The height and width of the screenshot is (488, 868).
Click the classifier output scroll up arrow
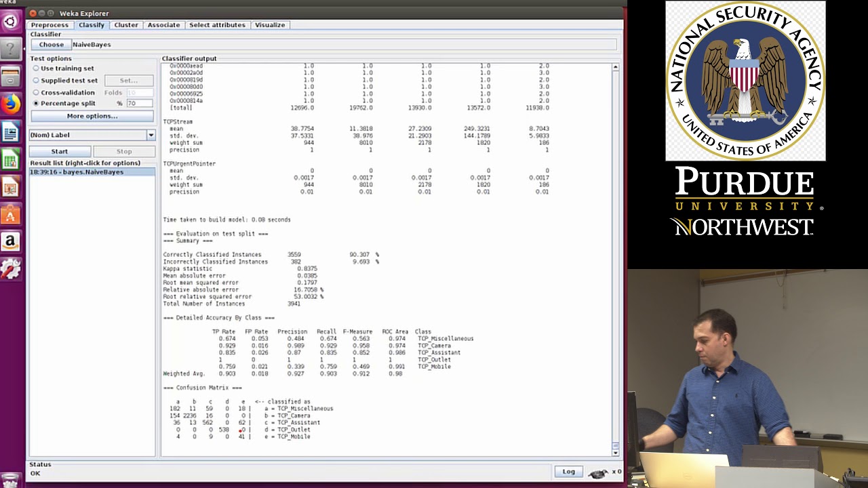(x=615, y=68)
